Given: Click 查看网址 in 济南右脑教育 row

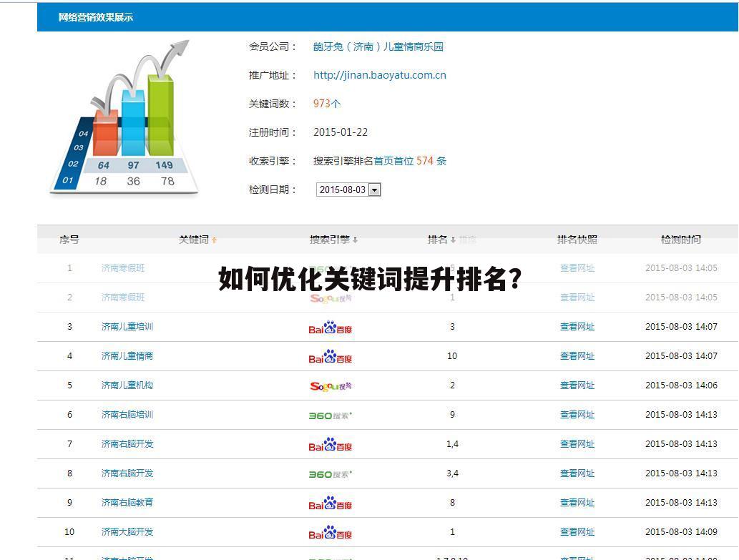Looking at the screenshot, I should (577, 503).
